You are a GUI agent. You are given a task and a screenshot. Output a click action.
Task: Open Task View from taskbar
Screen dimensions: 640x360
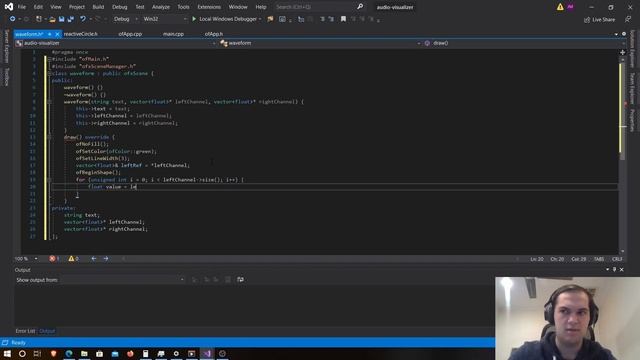pyautogui.click(x=37, y=353)
